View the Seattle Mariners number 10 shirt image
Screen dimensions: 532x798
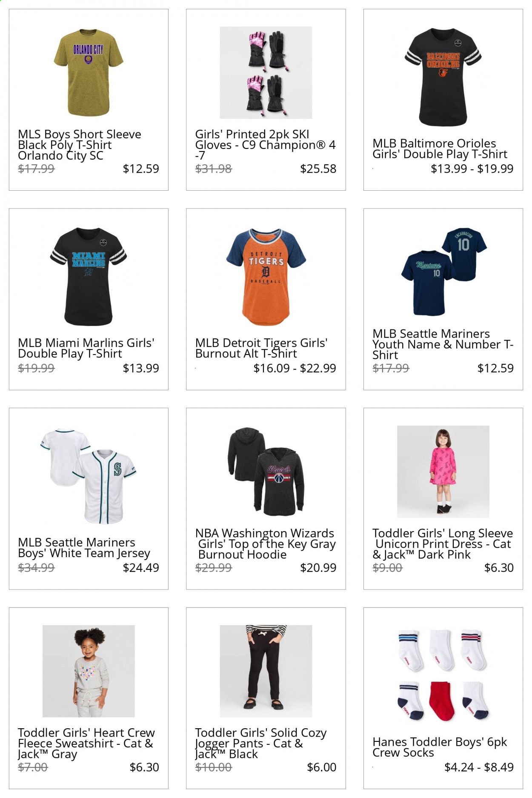pyautogui.click(x=443, y=272)
